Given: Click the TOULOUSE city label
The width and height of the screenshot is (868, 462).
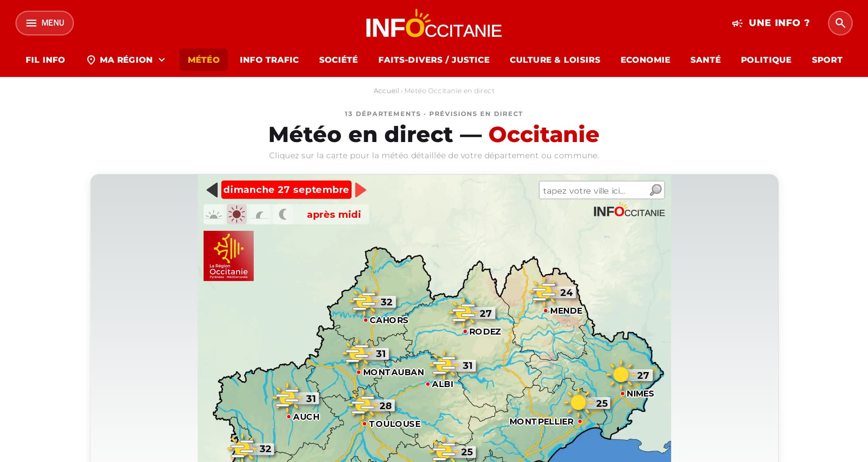Looking at the screenshot, I should point(395,424).
